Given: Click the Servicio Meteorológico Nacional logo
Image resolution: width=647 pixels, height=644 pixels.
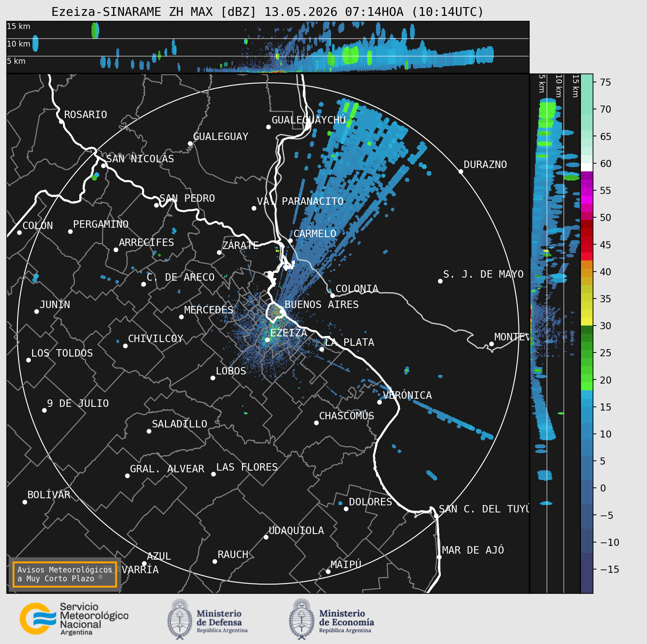Looking at the screenshot, I should click(x=74, y=619).
